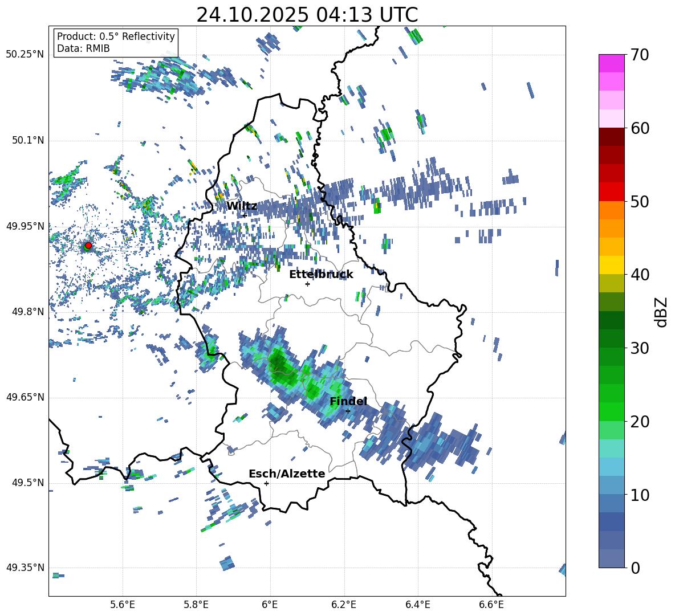Click the 'Data: RMIB' text
Viewport: 675px width, 616px height.
(x=83, y=48)
